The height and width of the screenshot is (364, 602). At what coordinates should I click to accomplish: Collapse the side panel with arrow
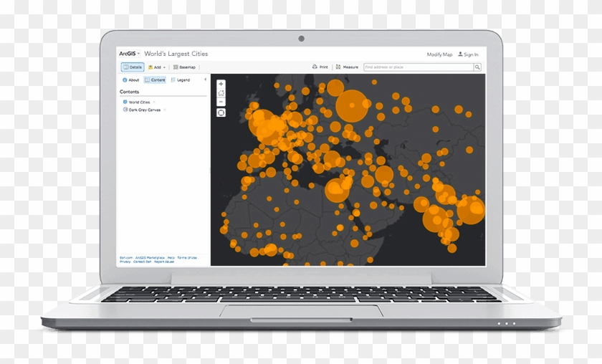(x=206, y=80)
